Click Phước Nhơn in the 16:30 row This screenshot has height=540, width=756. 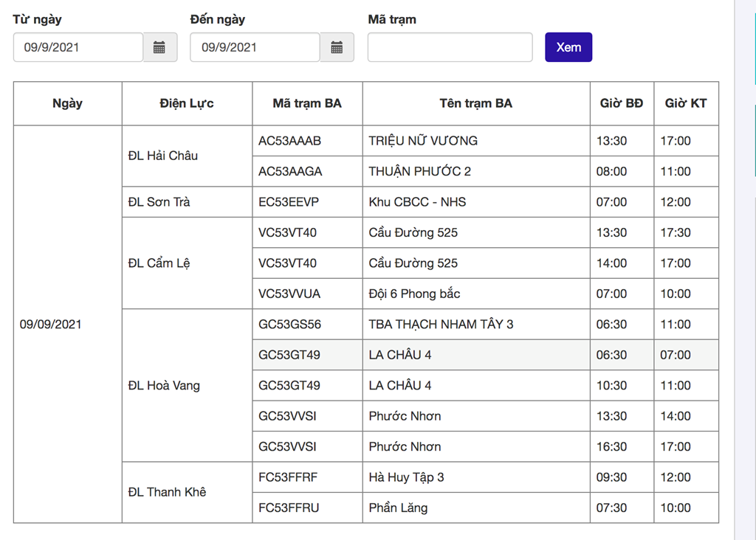pyautogui.click(x=405, y=446)
